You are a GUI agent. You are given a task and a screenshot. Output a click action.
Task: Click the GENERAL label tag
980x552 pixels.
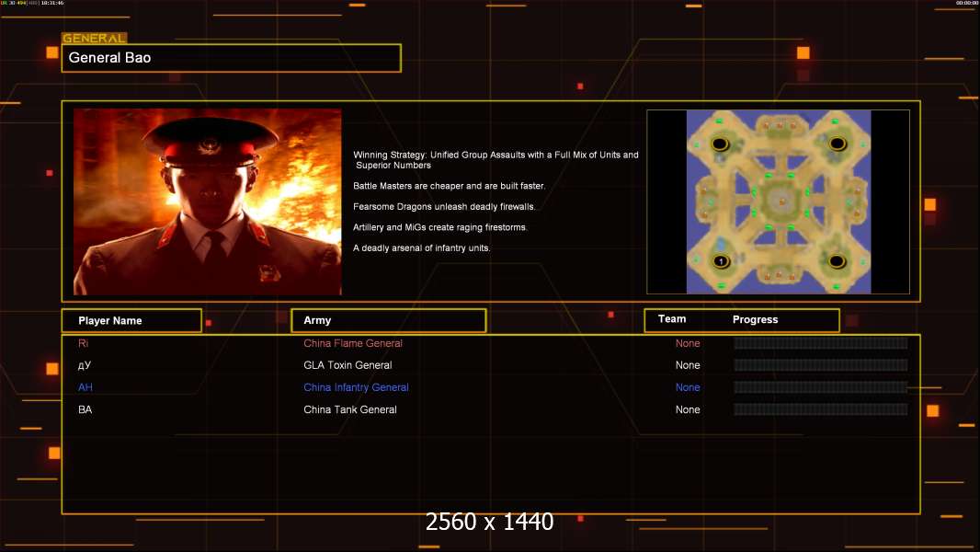click(94, 38)
